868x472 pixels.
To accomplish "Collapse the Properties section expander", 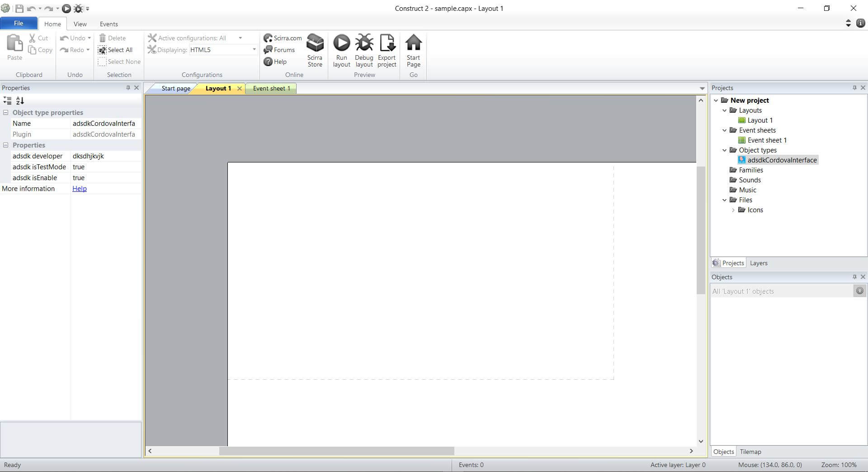I will pos(6,145).
